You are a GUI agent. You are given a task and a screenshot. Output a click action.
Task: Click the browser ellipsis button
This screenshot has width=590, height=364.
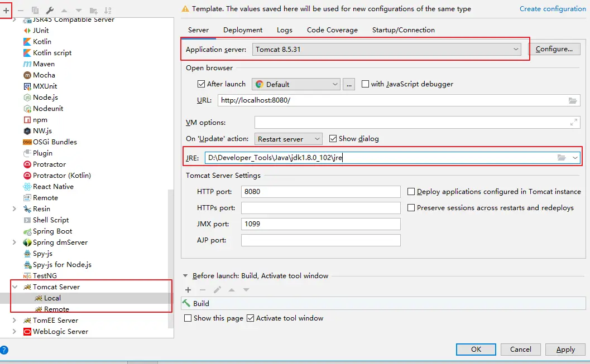(x=349, y=85)
